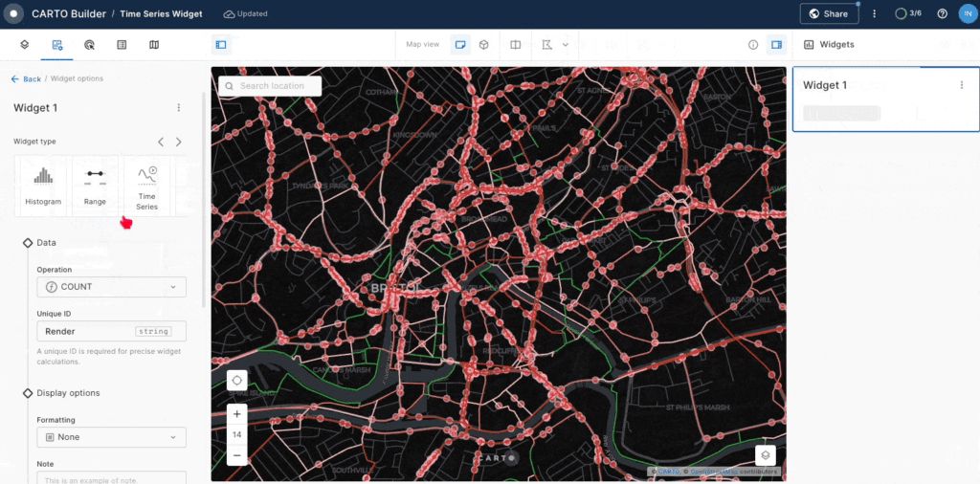
Task: Select the Widget 1 card
Action: point(885,99)
